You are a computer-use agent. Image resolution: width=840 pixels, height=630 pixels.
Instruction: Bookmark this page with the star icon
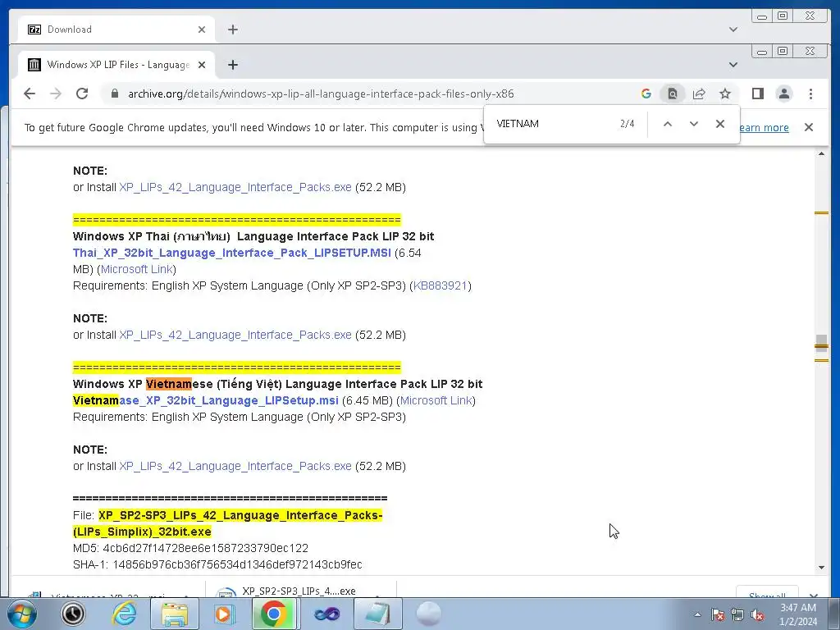[x=725, y=94]
